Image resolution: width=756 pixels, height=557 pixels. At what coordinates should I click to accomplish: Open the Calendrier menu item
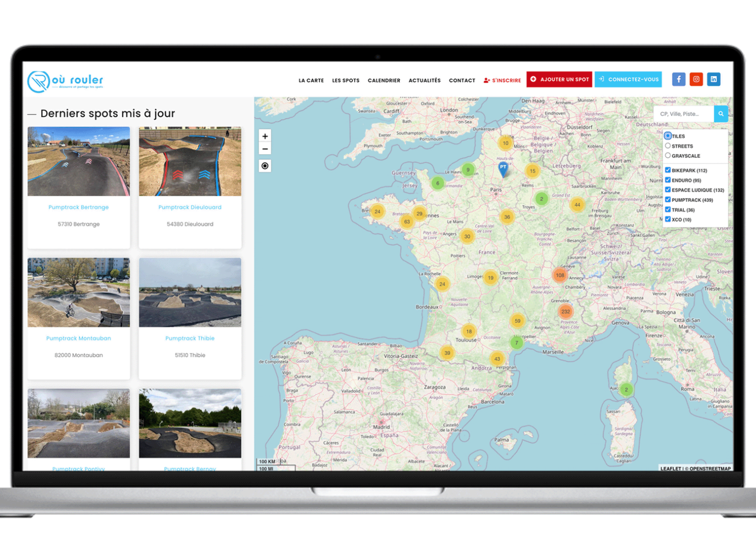point(384,81)
